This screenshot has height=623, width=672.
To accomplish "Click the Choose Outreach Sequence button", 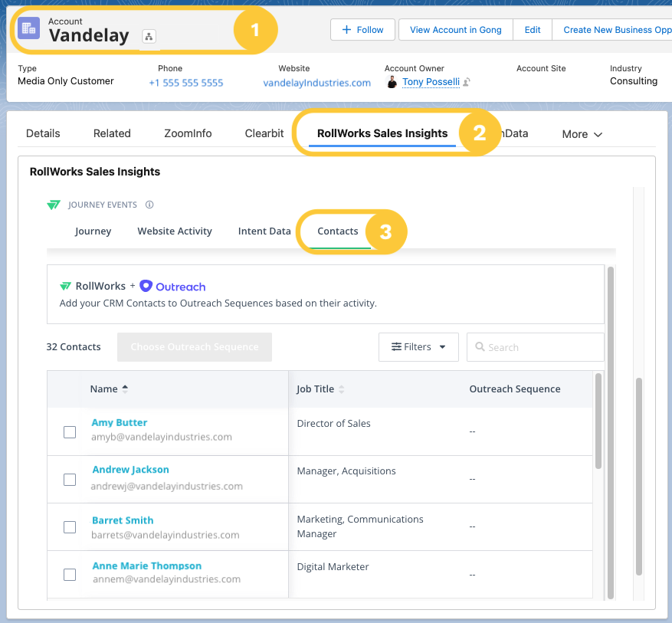I will click(x=195, y=347).
